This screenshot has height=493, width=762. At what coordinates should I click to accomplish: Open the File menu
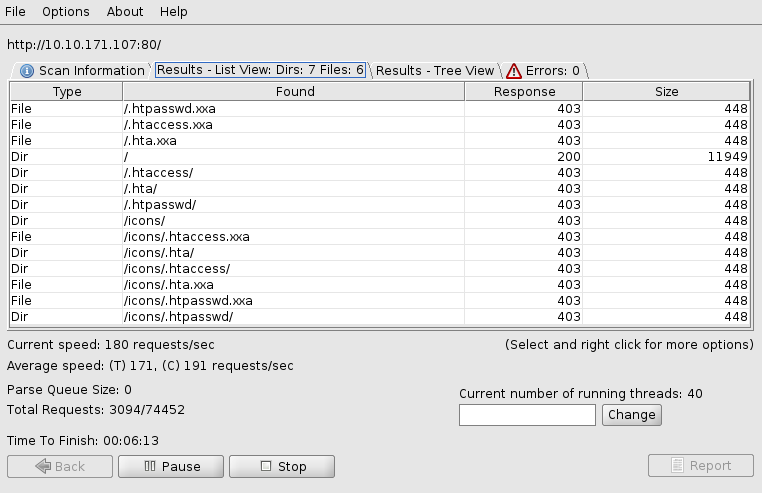pyautogui.click(x=15, y=12)
